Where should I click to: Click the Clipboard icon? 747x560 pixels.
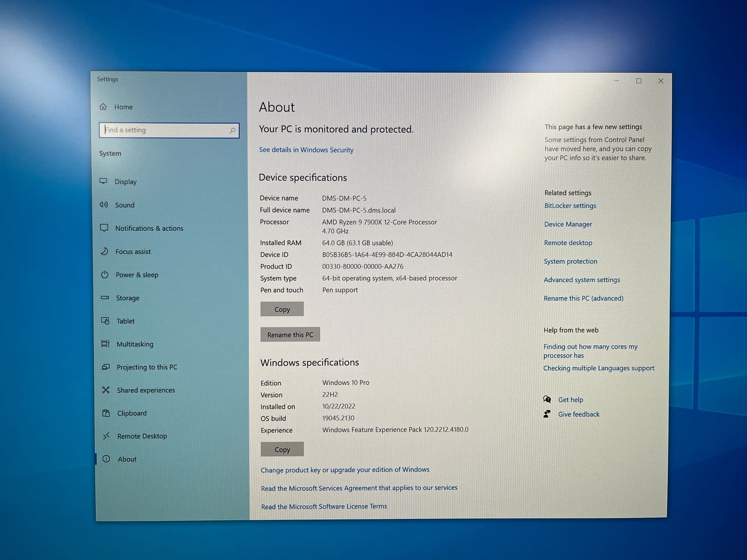tap(106, 413)
